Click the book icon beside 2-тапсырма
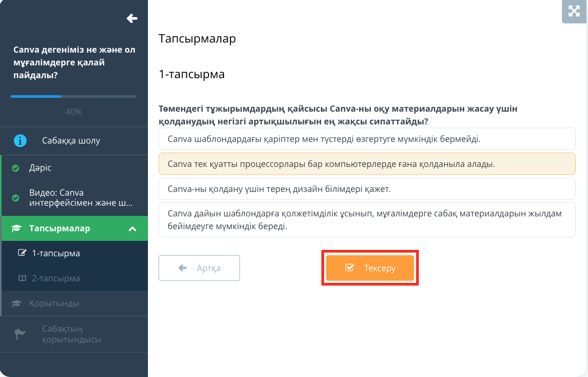Screen dimensions: 588x377 (22, 278)
